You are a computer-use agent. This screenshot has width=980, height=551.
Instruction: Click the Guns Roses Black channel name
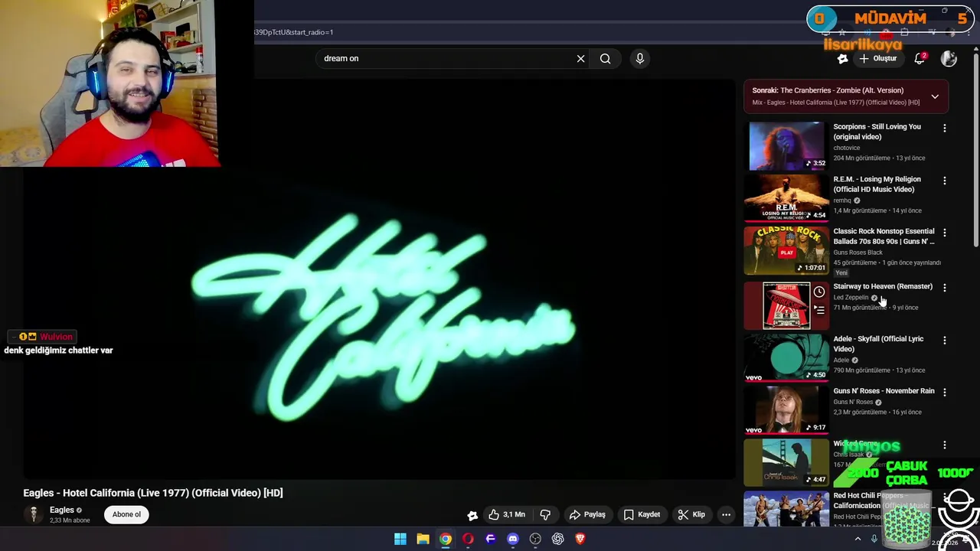pos(857,253)
